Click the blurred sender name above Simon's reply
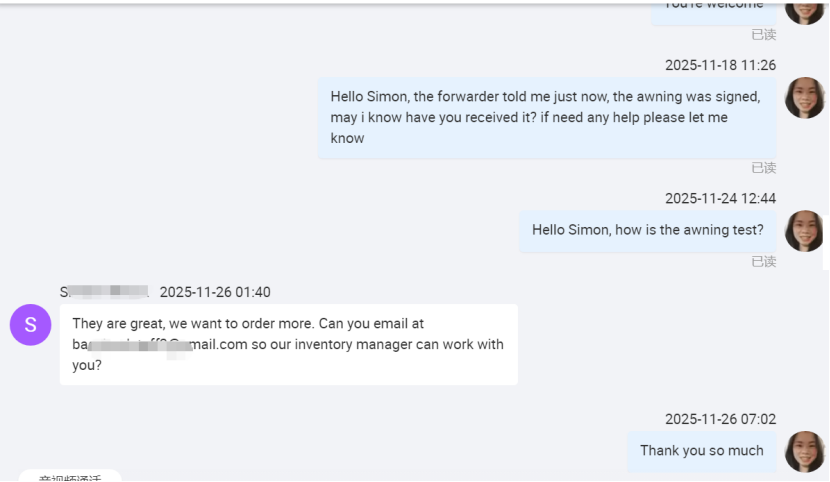The image size is (830, 482). point(104,292)
